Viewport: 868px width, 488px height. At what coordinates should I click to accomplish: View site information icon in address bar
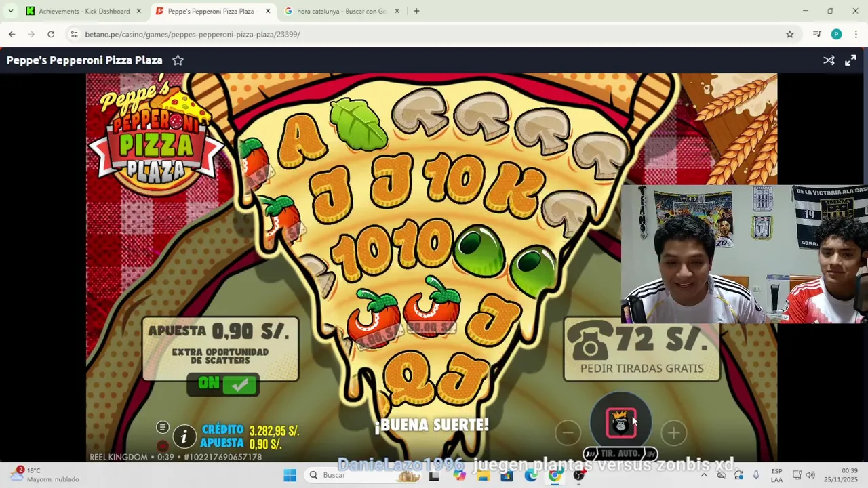click(x=74, y=34)
